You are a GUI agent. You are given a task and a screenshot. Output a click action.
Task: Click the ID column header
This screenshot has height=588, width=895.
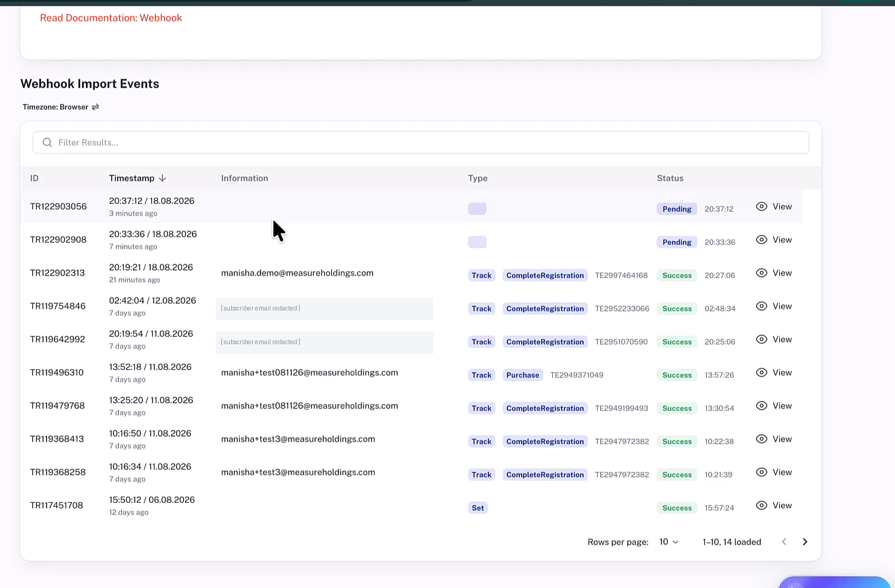point(34,178)
